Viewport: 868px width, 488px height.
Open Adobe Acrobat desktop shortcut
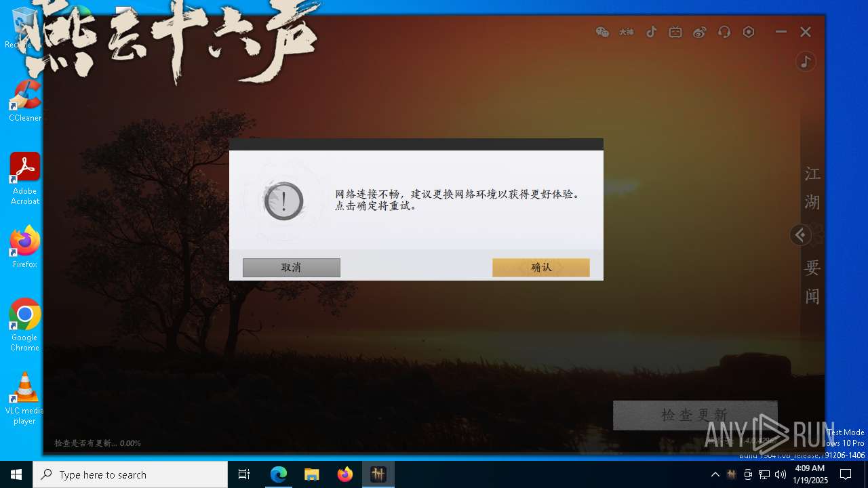pyautogui.click(x=25, y=178)
